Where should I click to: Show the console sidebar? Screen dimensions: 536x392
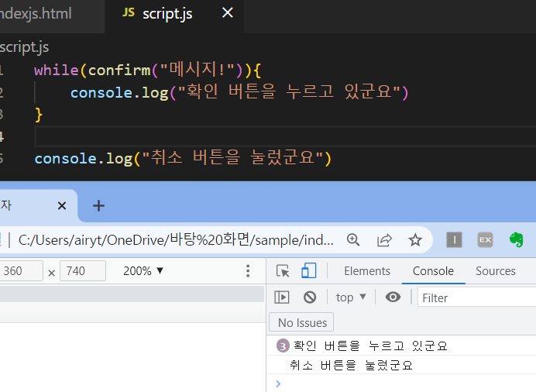point(282,297)
